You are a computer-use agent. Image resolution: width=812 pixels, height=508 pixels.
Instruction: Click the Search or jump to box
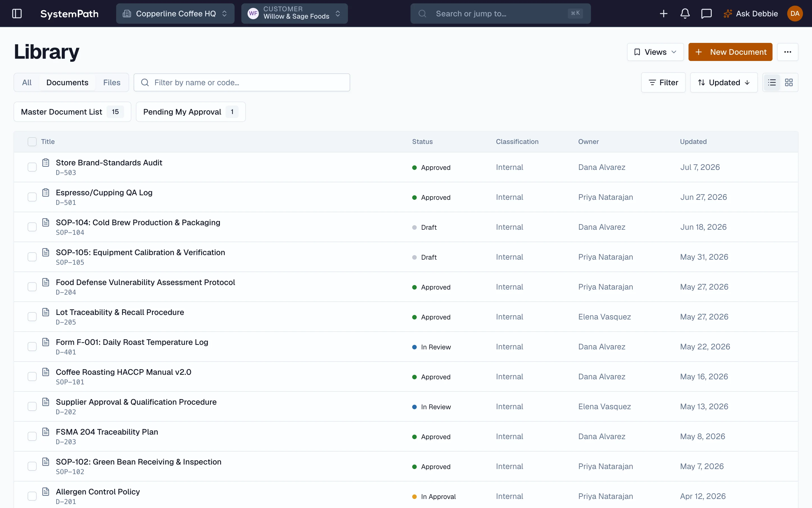(x=500, y=14)
